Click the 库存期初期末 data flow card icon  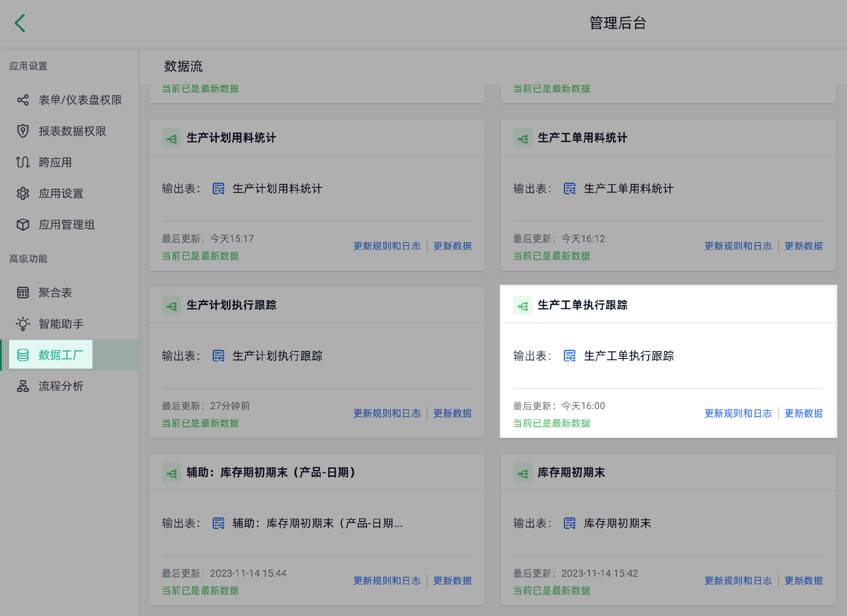click(523, 473)
